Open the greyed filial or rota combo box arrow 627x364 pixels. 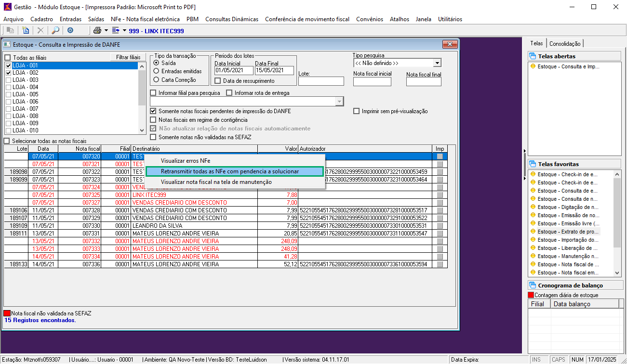pyautogui.click(x=340, y=101)
